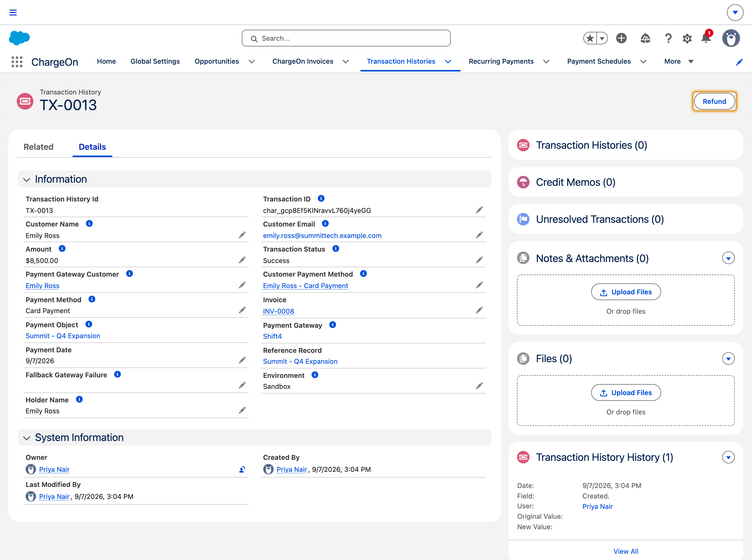Edit the Invoice field pencil
This screenshot has width=752, height=560.
coord(479,310)
